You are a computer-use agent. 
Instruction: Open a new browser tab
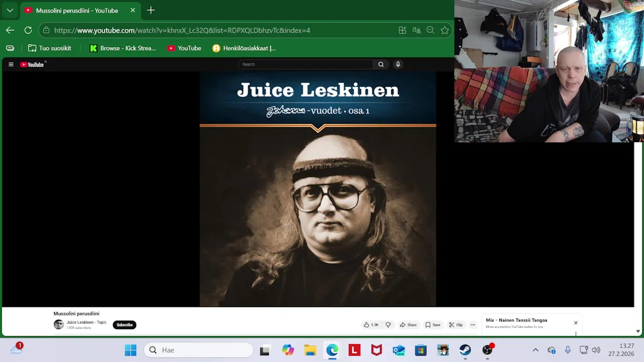151,10
